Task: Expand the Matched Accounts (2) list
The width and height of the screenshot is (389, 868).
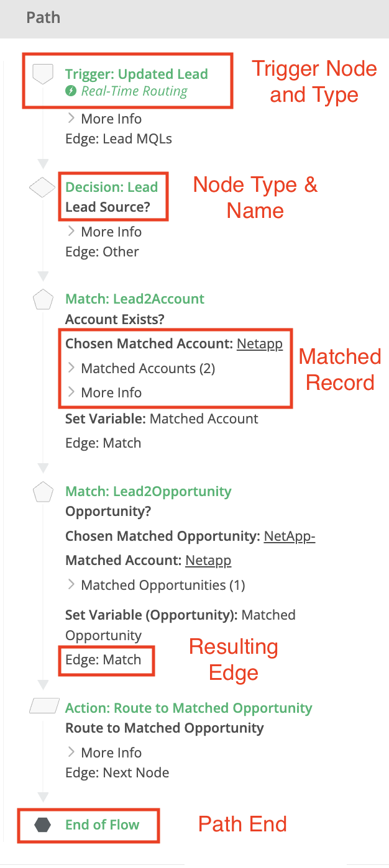Action: [141, 368]
